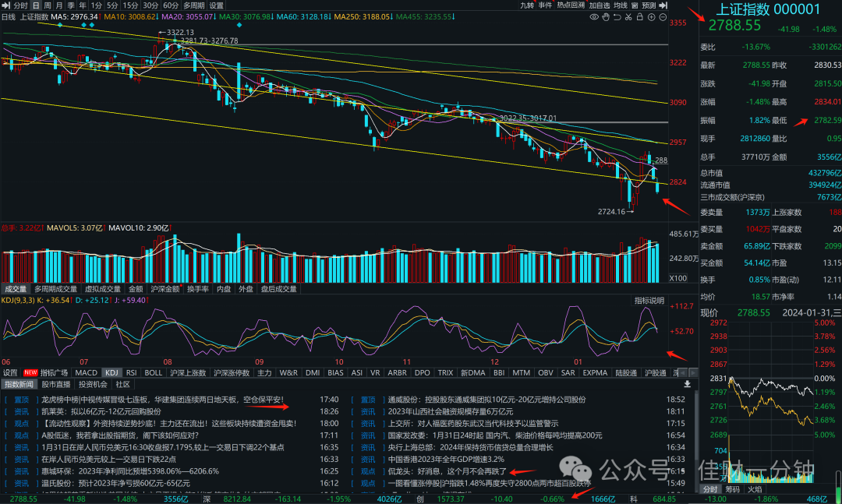The height and width of the screenshot is (504, 842).
Task: Open news: 凯莱英 拟以6亿元-12亿元回购股份
Action: pos(101,411)
